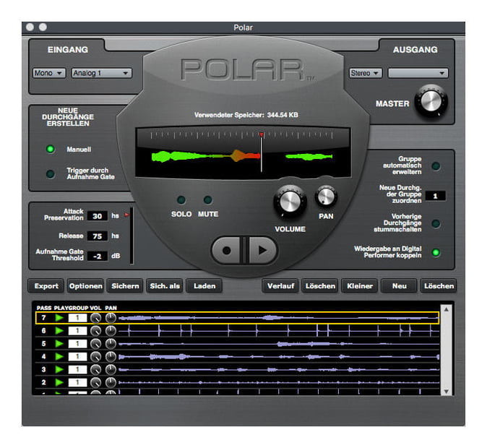Play pass 3
Viewport: 487px width, 448px height.
(59, 369)
